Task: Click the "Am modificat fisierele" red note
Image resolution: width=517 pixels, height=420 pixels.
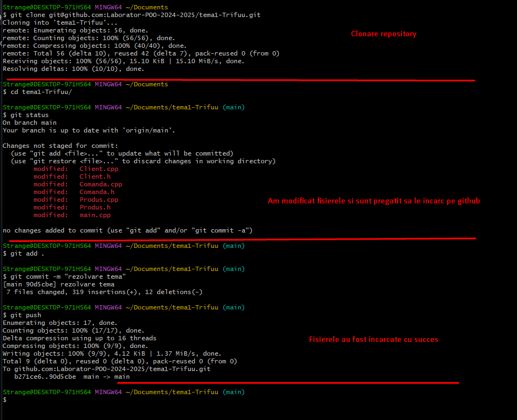Action: click(373, 201)
